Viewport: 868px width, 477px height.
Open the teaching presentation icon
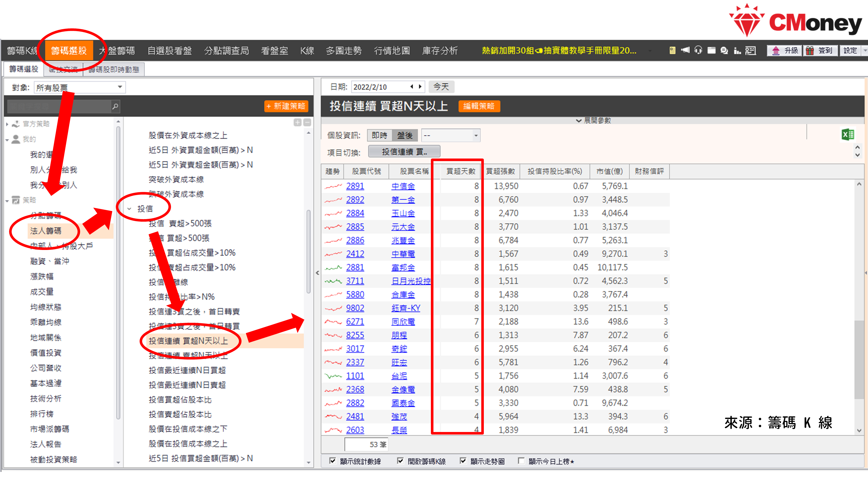click(x=751, y=50)
